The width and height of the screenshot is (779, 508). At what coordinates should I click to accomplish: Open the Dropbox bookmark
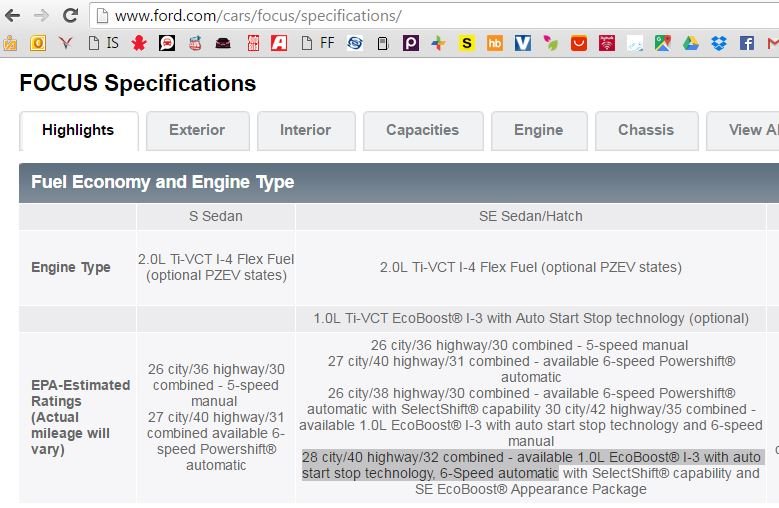[x=719, y=43]
